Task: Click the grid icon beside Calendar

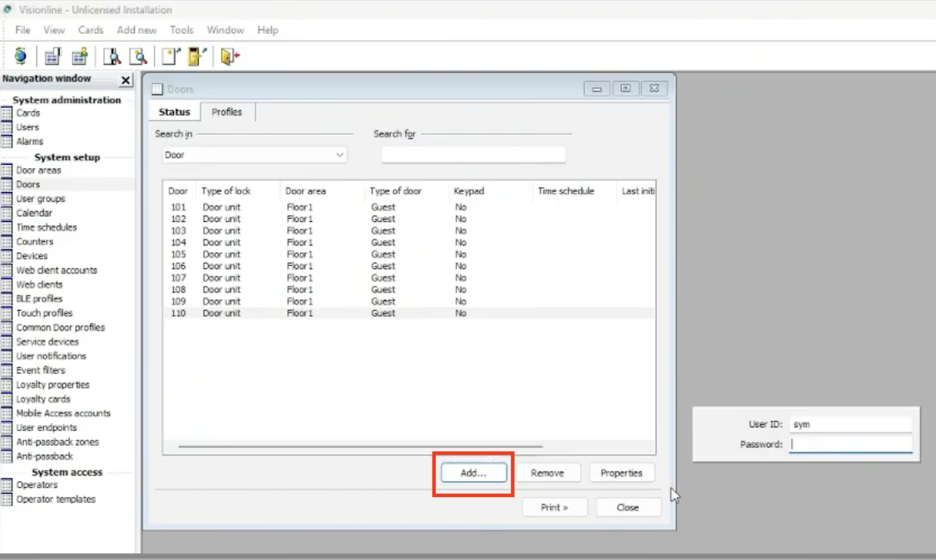Action: (x=7, y=213)
